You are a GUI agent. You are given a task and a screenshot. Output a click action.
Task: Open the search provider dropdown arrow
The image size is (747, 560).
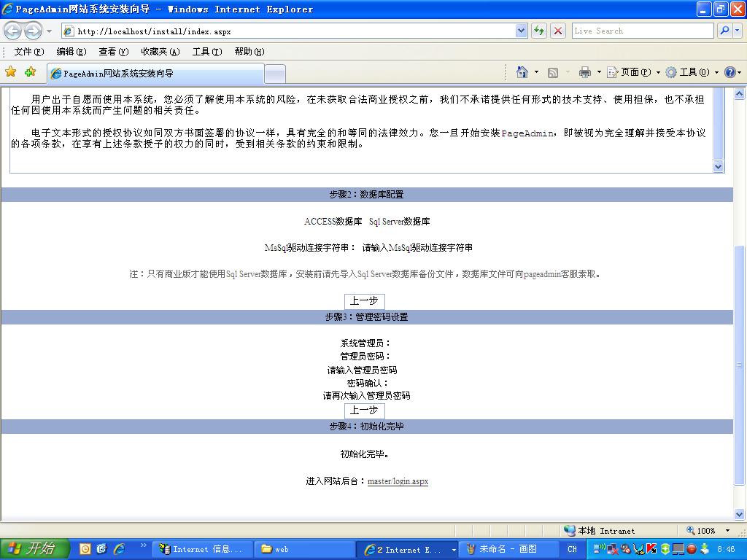click(x=737, y=31)
